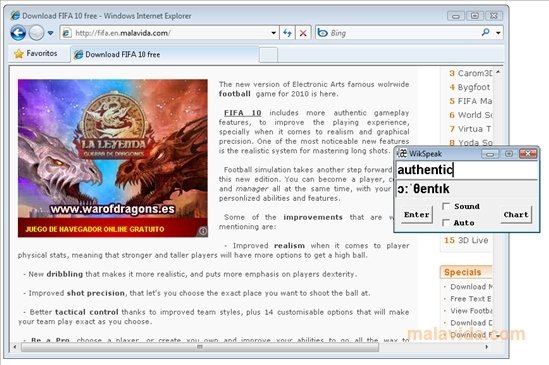Click the WikSpeak word input containing authentic
Viewport: 549px width, 365px height.
[467, 170]
